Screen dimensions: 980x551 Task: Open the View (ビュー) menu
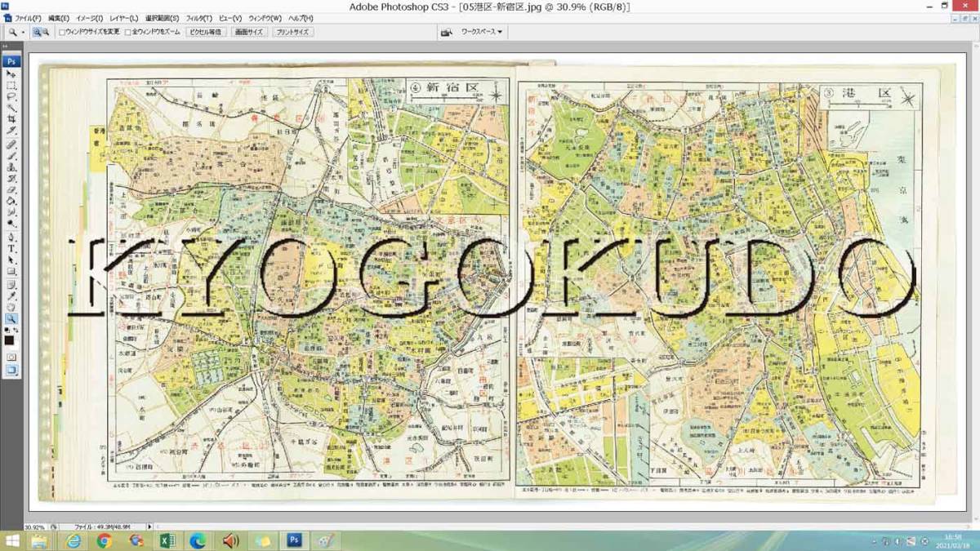[x=229, y=18]
